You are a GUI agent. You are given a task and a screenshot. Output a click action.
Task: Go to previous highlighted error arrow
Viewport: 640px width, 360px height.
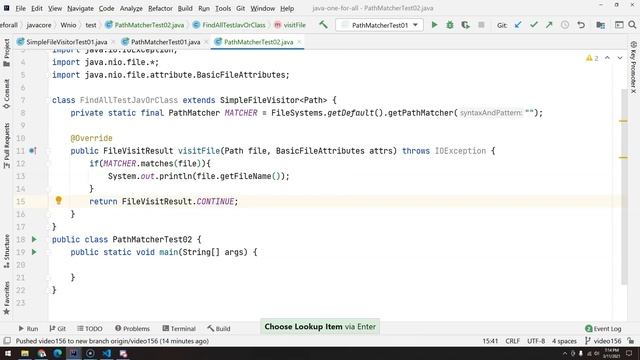[607, 58]
